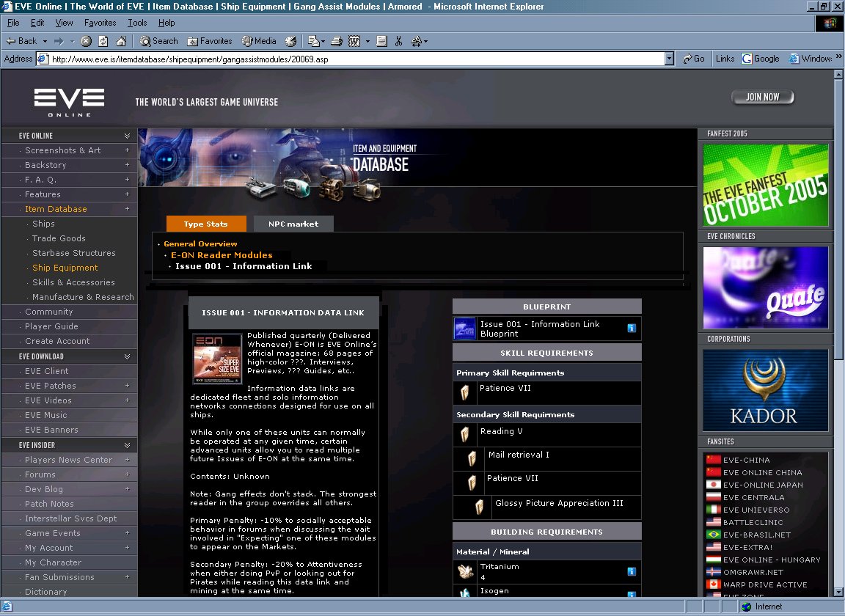The height and width of the screenshot is (616, 845).
Task: Click the JOIN NOW button
Action: click(x=763, y=97)
